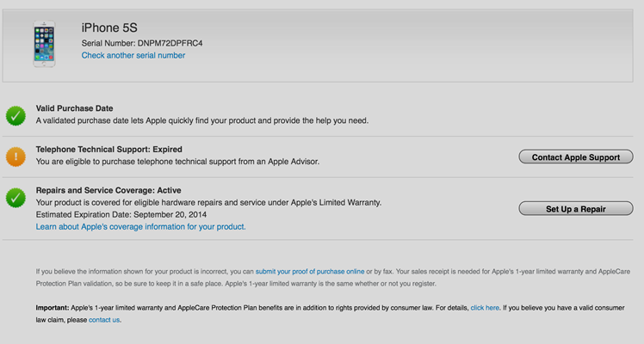Open Learn about Apple's coverage information link

[140, 227]
